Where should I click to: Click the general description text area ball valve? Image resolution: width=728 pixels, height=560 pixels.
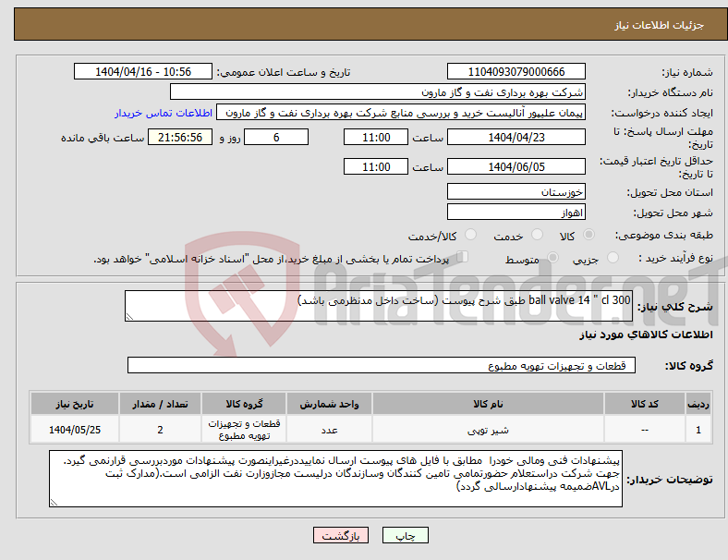click(x=379, y=306)
